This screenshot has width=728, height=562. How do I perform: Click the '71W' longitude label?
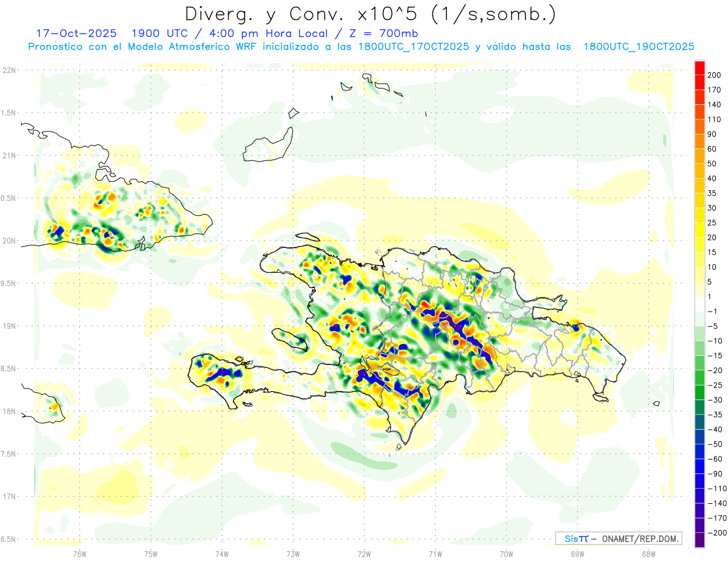(435, 554)
